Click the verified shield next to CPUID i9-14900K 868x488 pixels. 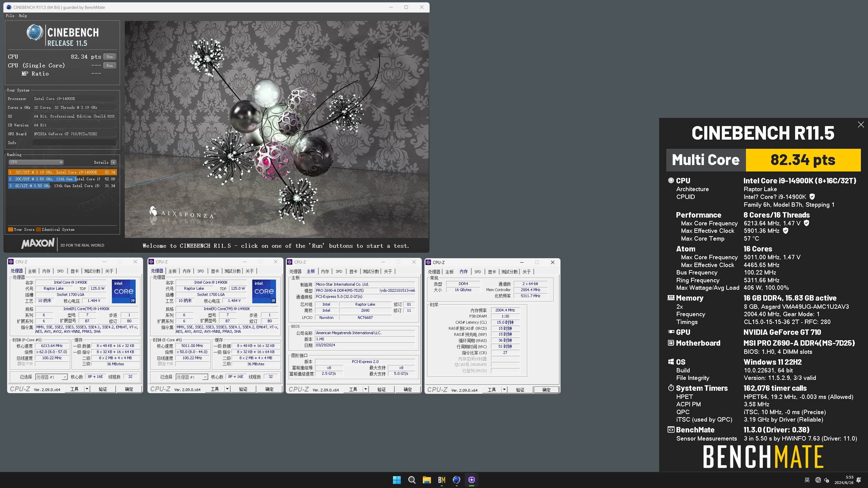[x=812, y=197]
